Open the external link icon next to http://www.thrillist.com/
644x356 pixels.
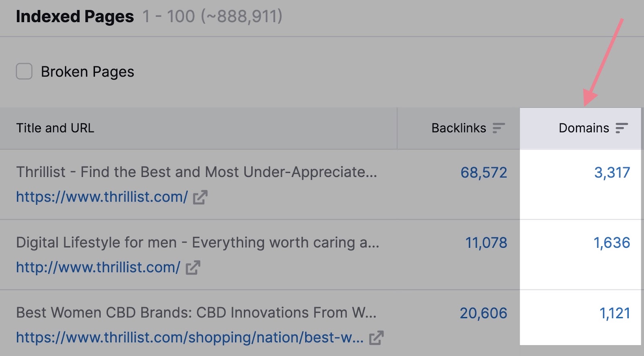[x=193, y=267]
